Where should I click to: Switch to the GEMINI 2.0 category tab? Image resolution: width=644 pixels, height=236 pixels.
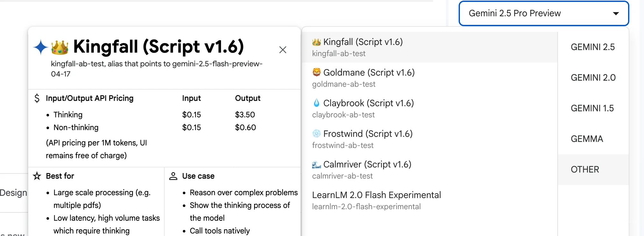[593, 78]
